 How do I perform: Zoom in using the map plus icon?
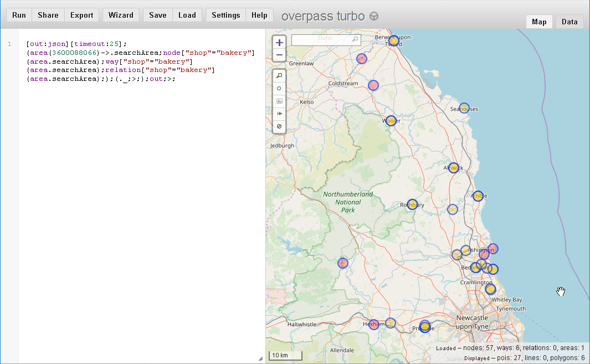[279, 42]
